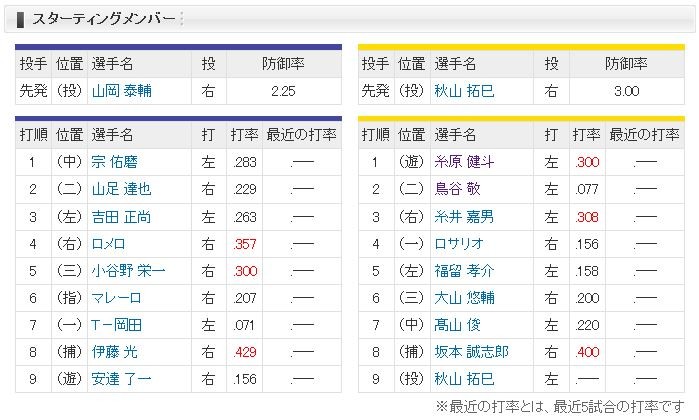The height and width of the screenshot is (420, 699).
Task: Open 髙山 俊 player profile
Action: [x=460, y=324]
